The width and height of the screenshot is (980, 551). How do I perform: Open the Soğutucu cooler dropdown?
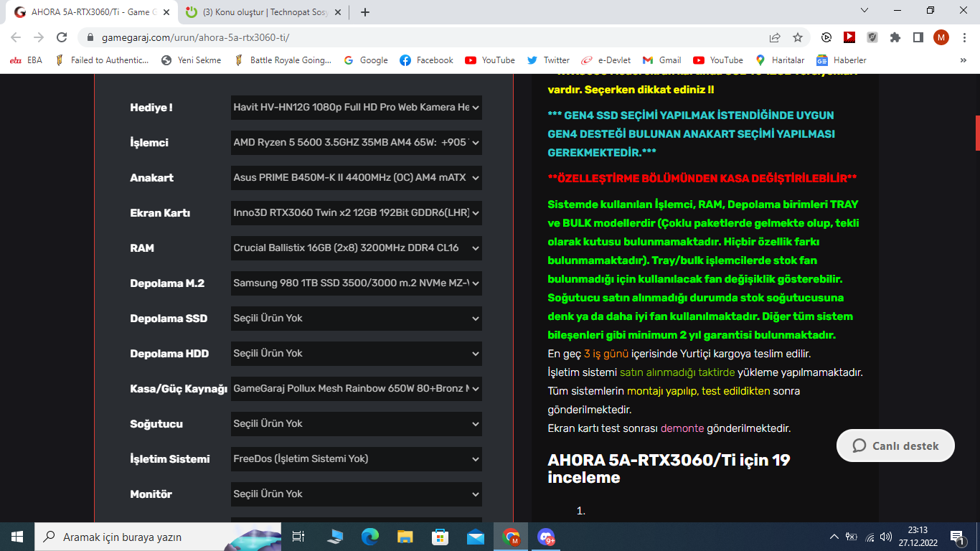coord(357,424)
